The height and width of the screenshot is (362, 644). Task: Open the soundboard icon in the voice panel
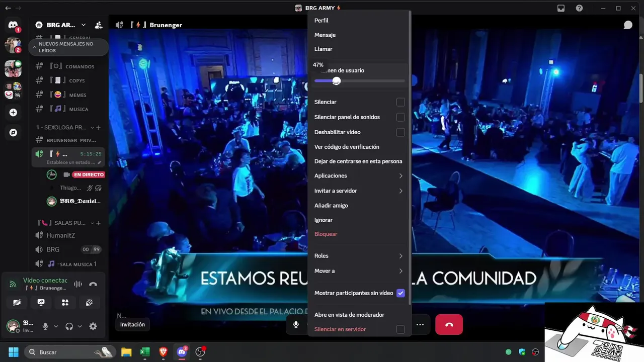[89, 303]
